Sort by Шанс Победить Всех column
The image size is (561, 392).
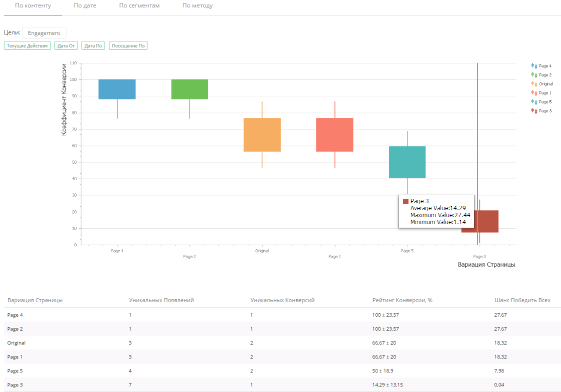(x=522, y=300)
